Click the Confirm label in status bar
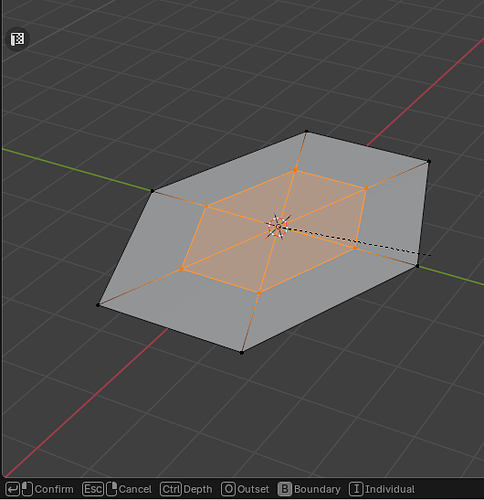This screenshot has height=500, width=484. click(54, 489)
